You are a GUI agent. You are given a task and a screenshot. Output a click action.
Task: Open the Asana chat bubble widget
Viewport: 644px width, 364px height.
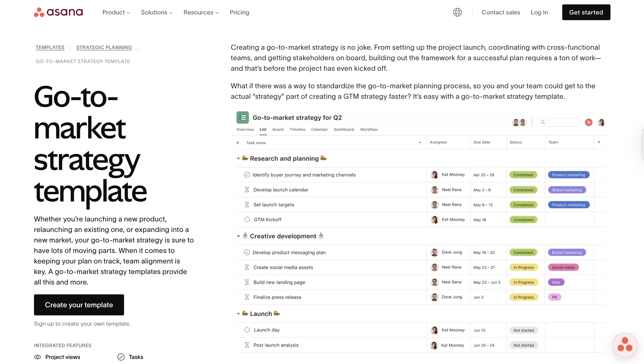click(625, 345)
